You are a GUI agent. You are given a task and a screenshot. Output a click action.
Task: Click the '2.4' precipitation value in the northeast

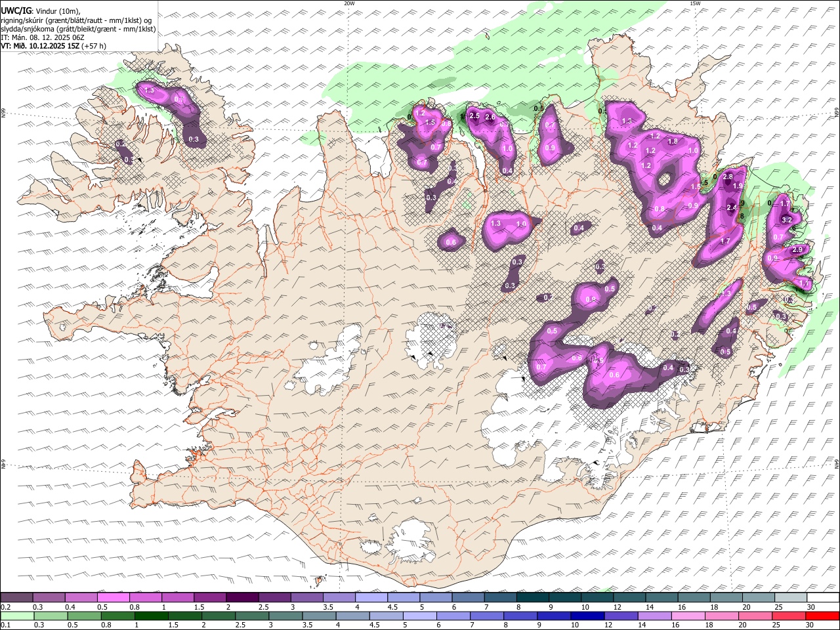732,207
